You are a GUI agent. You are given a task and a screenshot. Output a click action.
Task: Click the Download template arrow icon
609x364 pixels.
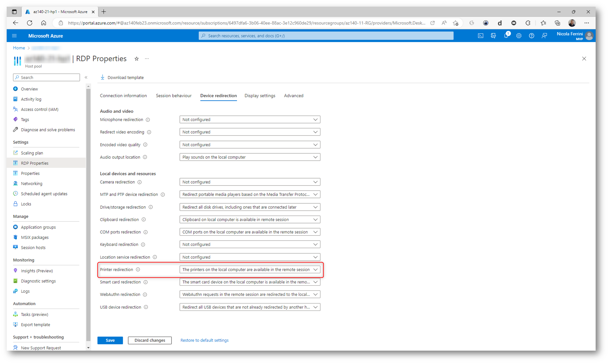(x=102, y=77)
